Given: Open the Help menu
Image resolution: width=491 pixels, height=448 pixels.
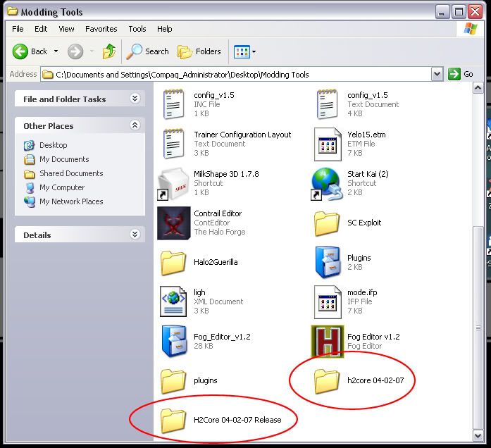Looking at the screenshot, I should coord(164,29).
